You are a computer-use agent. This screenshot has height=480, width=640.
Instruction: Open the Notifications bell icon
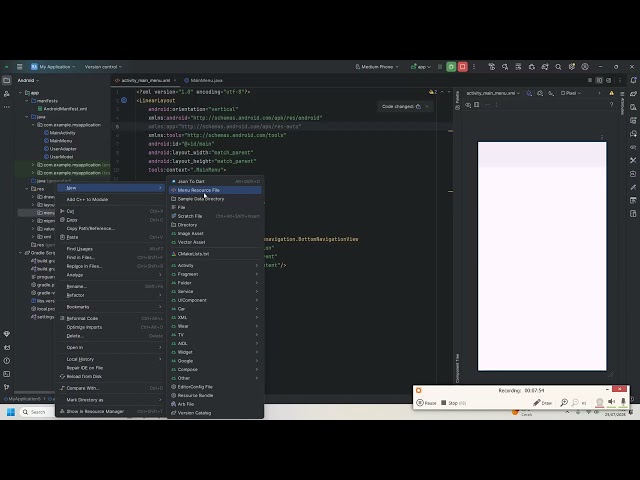click(x=633, y=80)
